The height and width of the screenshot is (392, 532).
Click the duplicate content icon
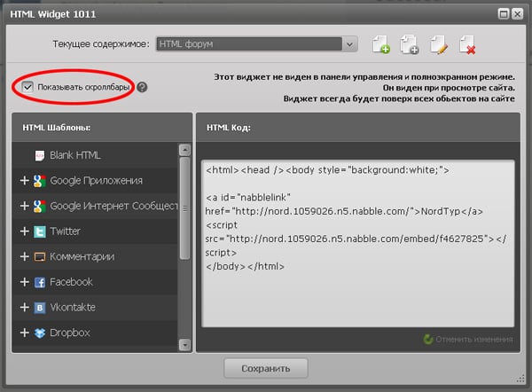pyautogui.click(x=409, y=44)
